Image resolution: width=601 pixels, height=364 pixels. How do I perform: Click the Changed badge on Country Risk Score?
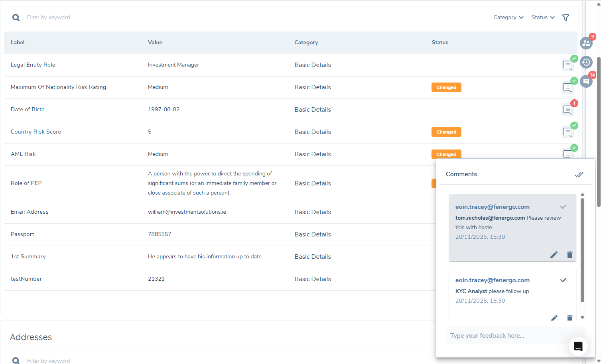(446, 132)
